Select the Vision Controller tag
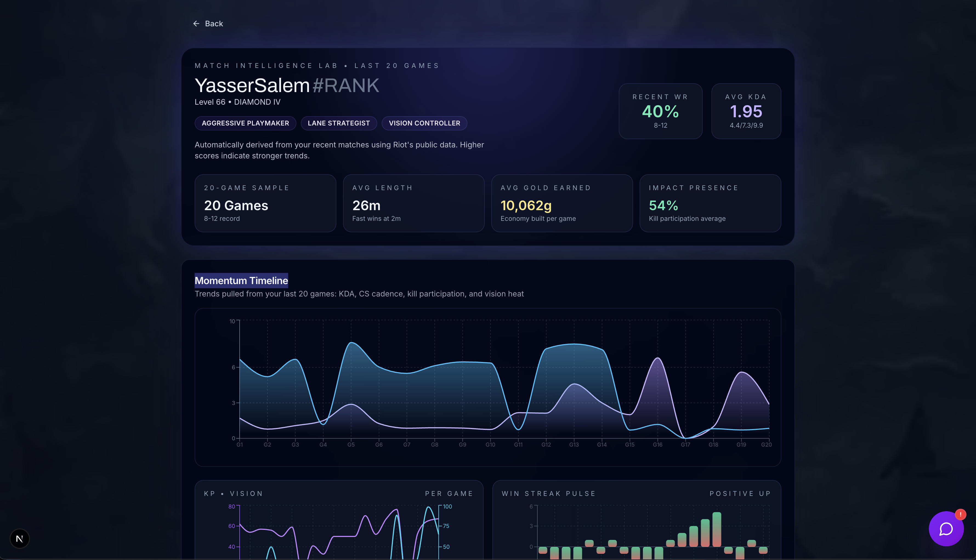 coord(424,123)
